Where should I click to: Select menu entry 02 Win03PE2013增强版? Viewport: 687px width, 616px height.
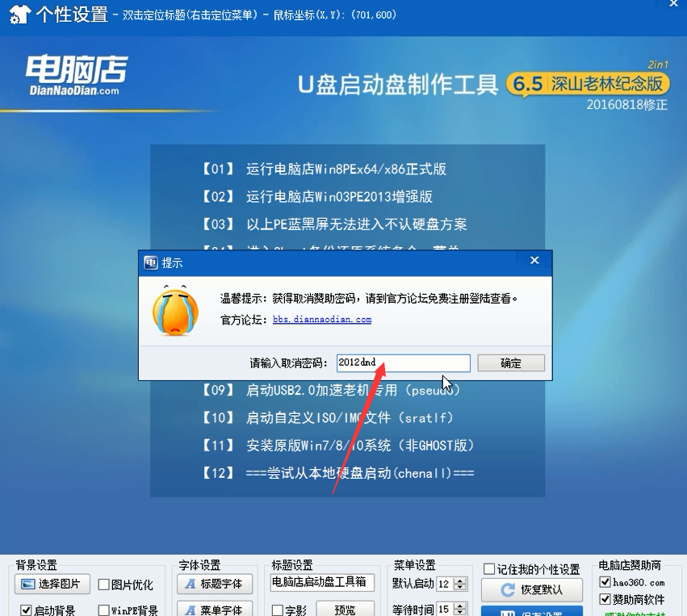[316, 196]
